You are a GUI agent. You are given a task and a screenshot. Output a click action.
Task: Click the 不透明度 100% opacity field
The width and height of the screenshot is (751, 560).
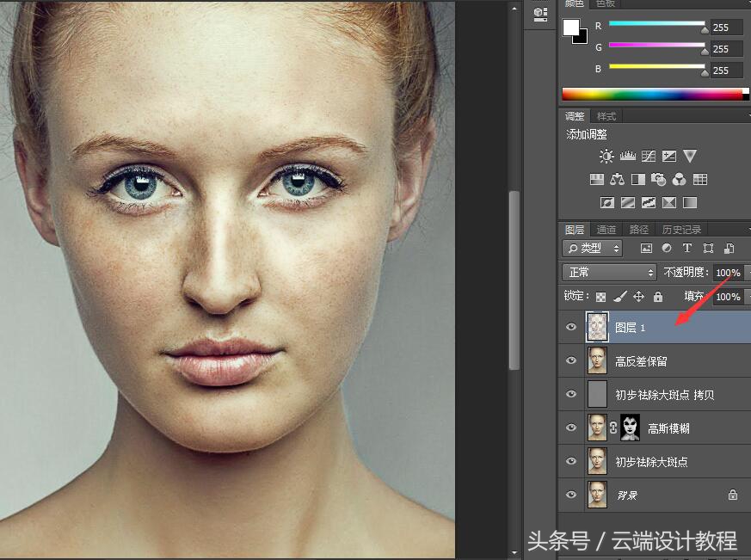click(728, 273)
